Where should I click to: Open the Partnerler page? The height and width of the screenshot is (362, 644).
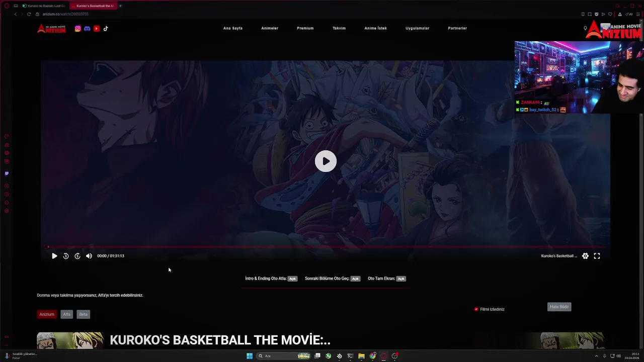coord(457,28)
